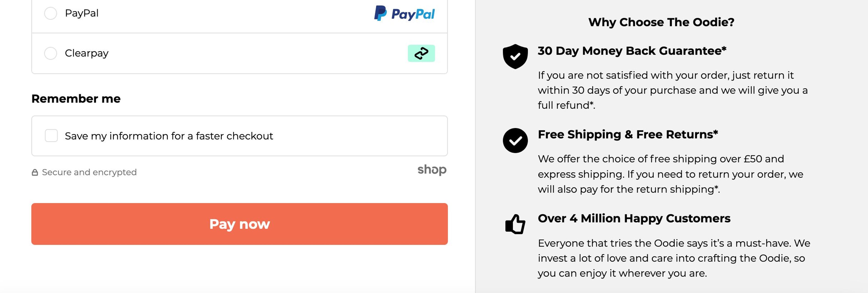The height and width of the screenshot is (293, 868).
Task: Click the green Clearpay icon
Action: tap(421, 53)
